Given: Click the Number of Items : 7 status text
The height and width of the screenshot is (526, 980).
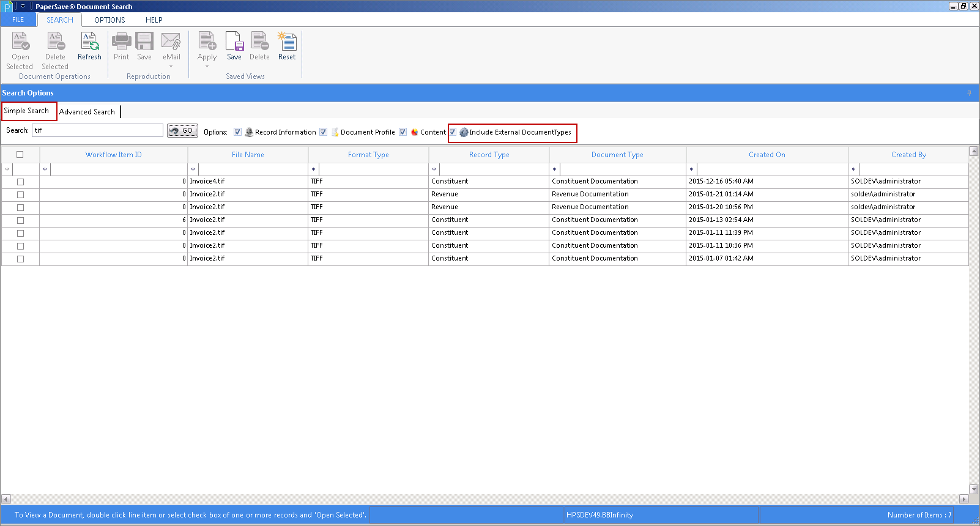Looking at the screenshot, I should 919,515.
